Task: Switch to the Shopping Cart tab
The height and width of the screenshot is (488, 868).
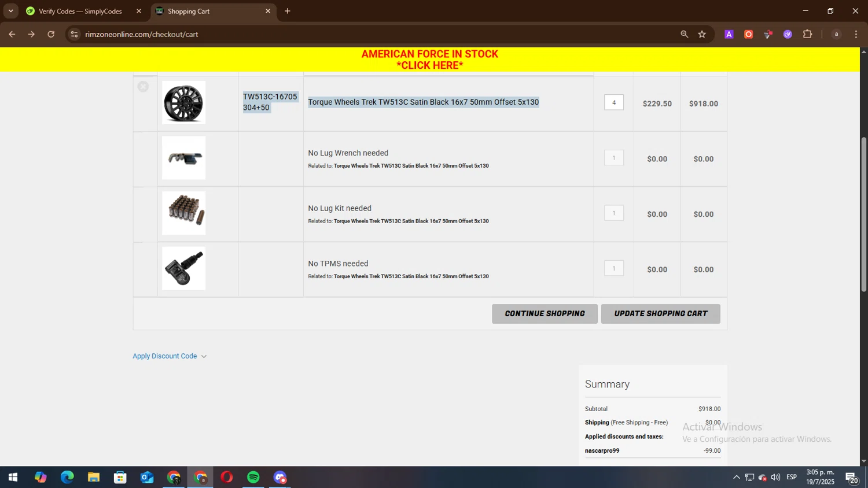Action: tap(188, 11)
